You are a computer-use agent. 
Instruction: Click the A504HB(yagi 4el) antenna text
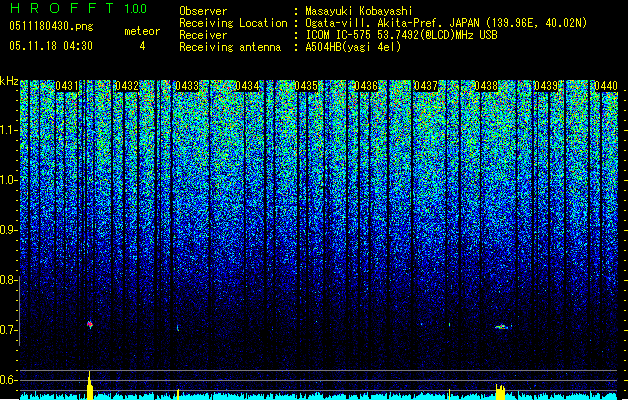[x=353, y=47]
